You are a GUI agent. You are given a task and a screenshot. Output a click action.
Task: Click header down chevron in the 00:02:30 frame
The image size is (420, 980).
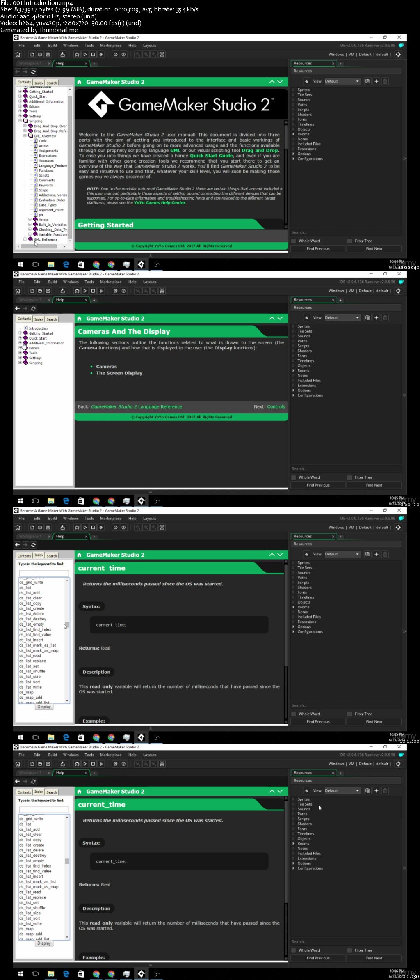pos(280,792)
